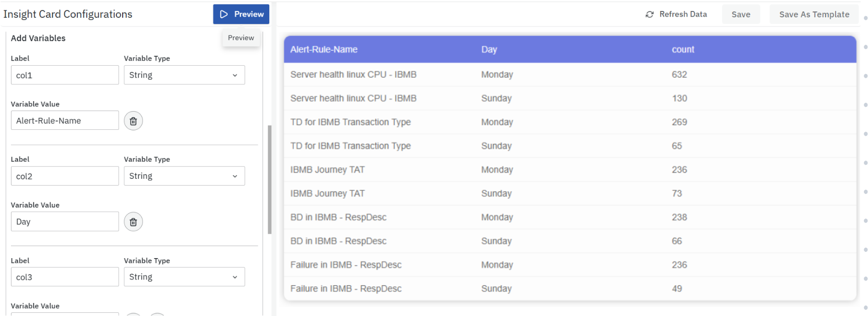Image resolution: width=868 pixels, height=316 pixels.
Task: Delete the Alert-Rule-Name variable with trash icon
Action: [x=133, y=121]
